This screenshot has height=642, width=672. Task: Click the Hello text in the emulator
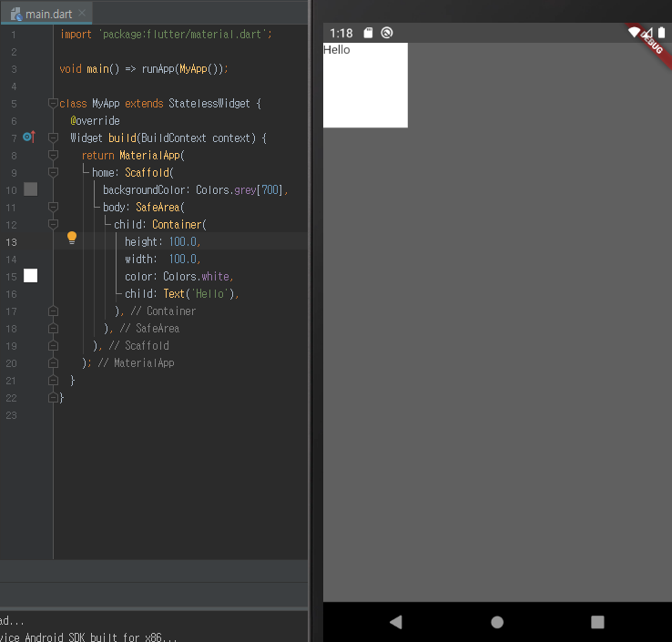[x=336, y=50]
